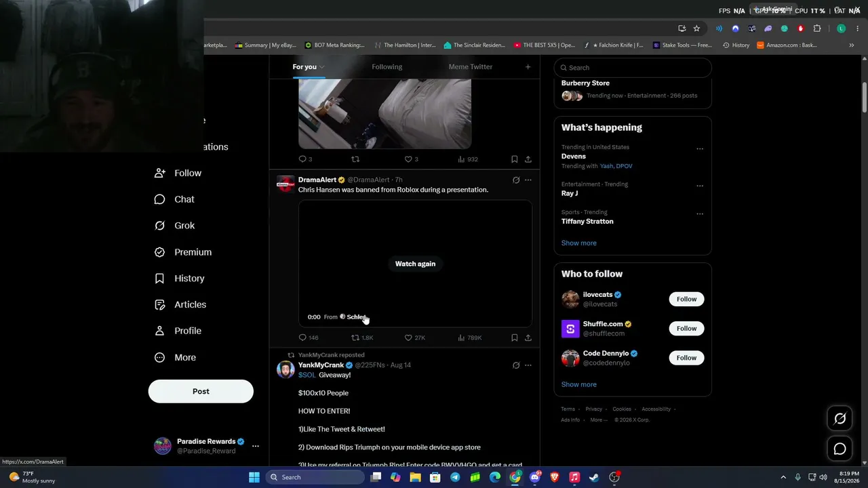
Task: Click the $SOL cashtag link
Action: pos(307,375)
